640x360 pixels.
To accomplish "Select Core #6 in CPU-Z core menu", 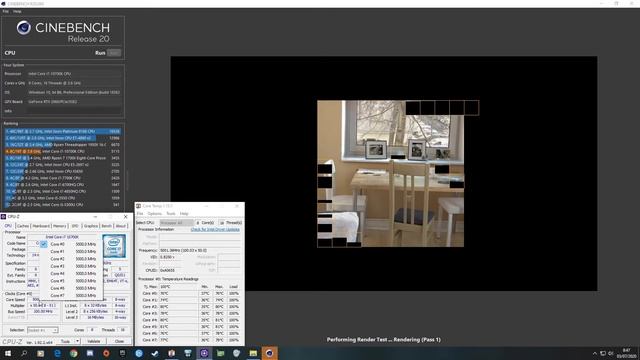I will [x=71, y=288].
